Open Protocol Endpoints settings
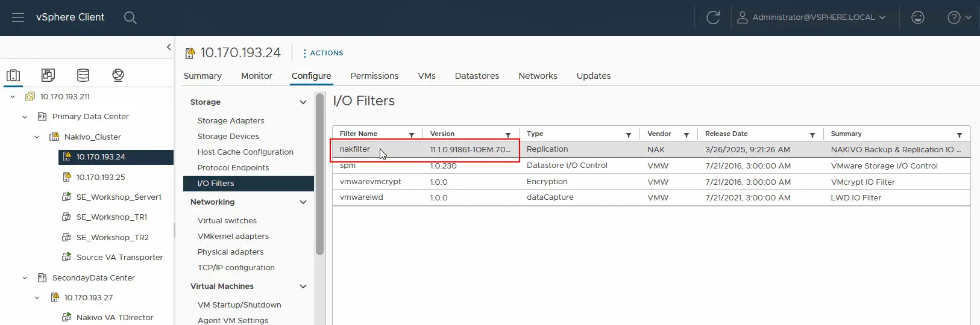 click(233, 167)
